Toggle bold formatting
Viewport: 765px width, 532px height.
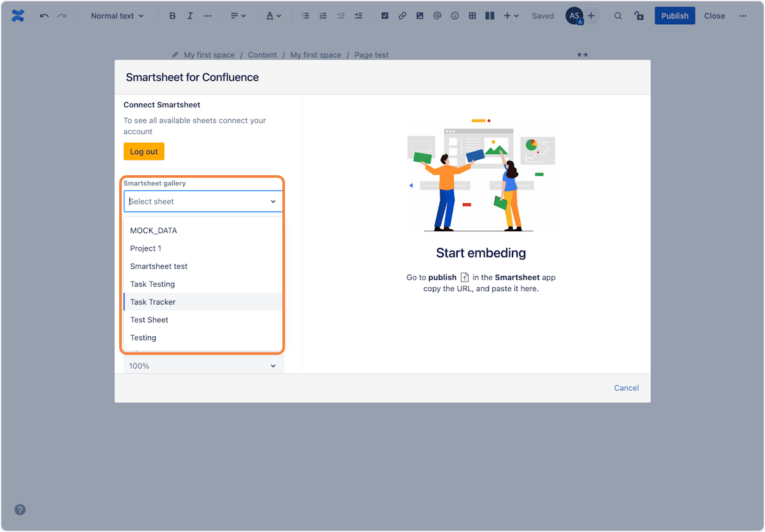(172, 16)
